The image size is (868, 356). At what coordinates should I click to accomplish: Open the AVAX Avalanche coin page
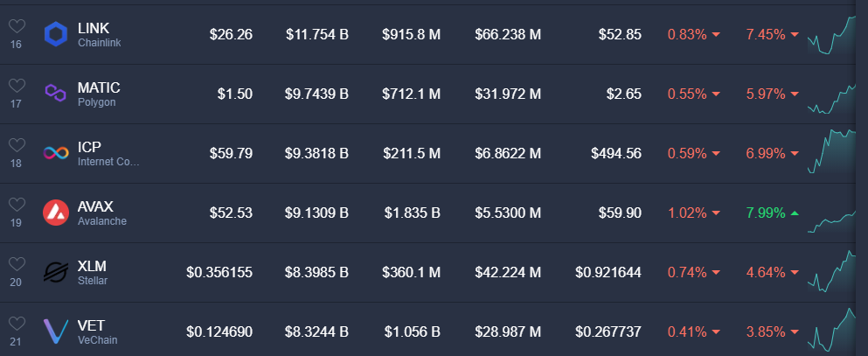(x=102, y=213)
